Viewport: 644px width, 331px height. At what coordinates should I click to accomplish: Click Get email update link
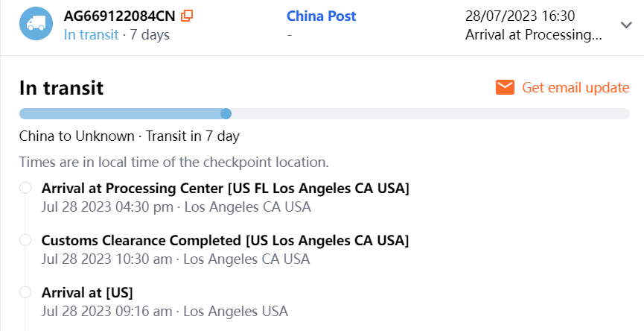[x=576, y=87]
